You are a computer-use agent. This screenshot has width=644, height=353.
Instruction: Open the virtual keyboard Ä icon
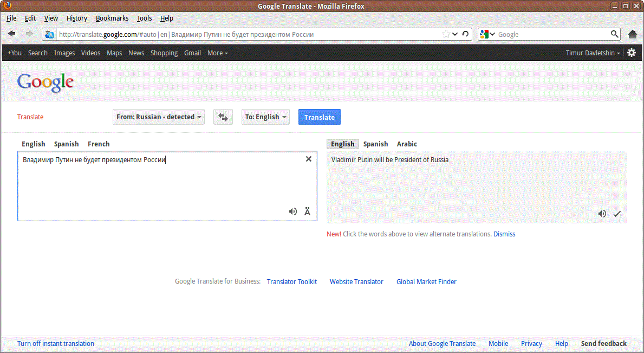[x=308, y=211]
